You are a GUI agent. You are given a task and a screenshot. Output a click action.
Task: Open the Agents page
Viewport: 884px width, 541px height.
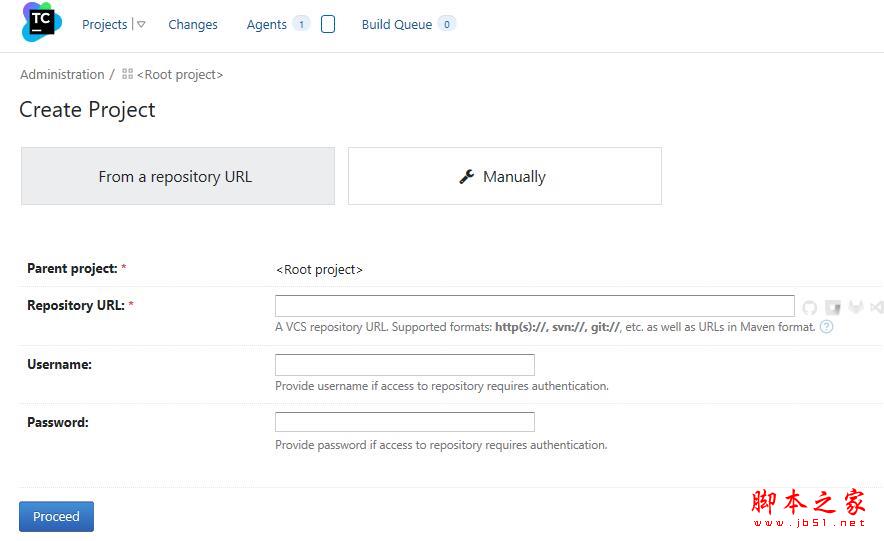[x=266, y=24]
